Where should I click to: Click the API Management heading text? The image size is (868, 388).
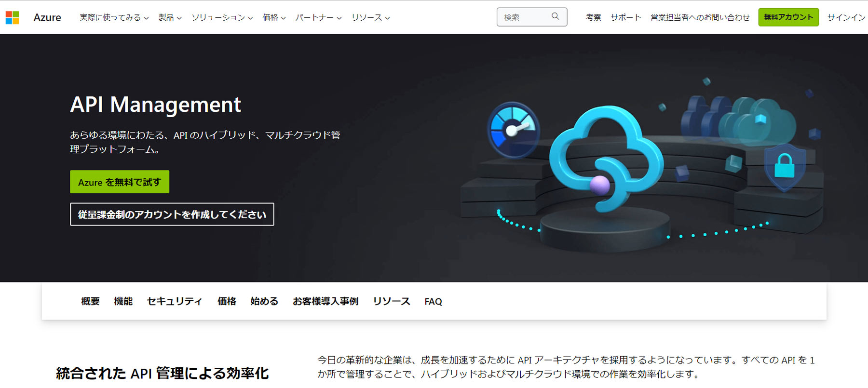[x=155, y=105]
